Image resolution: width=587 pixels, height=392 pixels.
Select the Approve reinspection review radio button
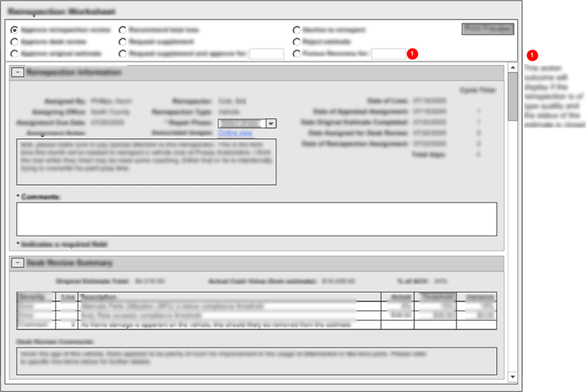pos(15,30)
